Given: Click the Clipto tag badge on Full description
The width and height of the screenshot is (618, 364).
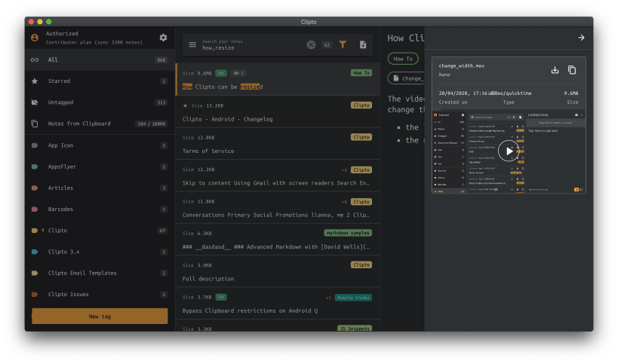Looking at the screenshot, I should pyautogui.click(x=361, y=265).
